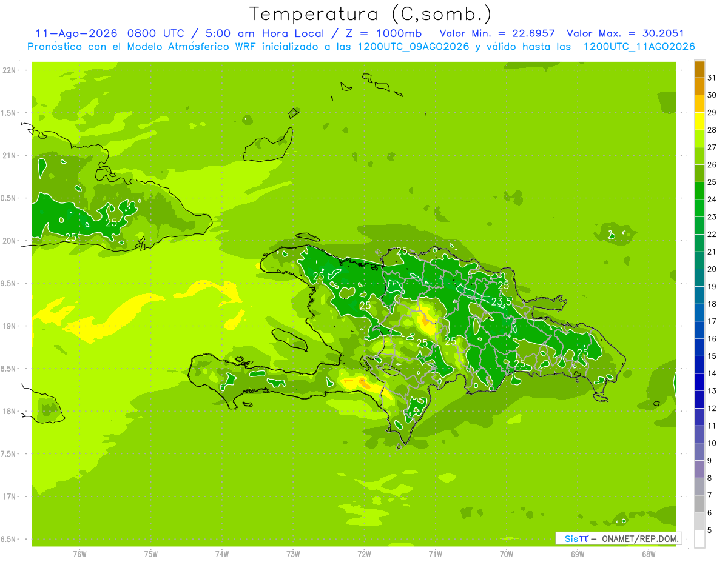
Task: Click the "71W" longitude axis label
Action: tap(435, 554)
